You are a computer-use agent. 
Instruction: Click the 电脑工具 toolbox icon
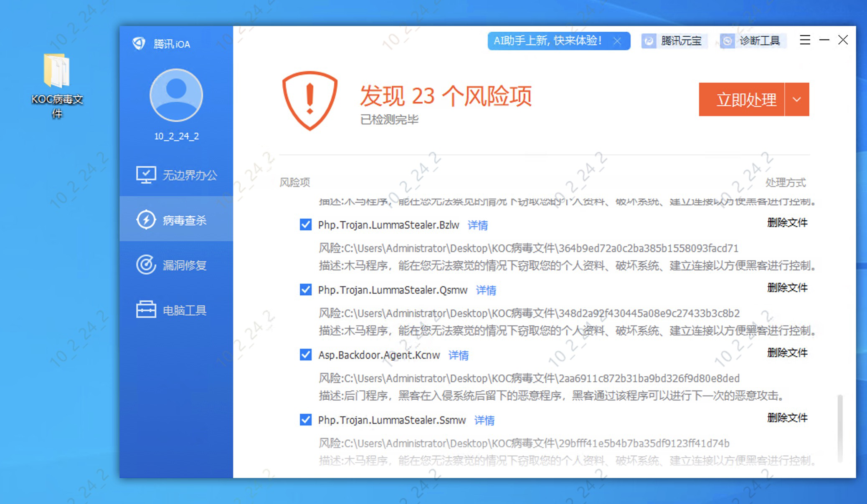tap(146, 310)
